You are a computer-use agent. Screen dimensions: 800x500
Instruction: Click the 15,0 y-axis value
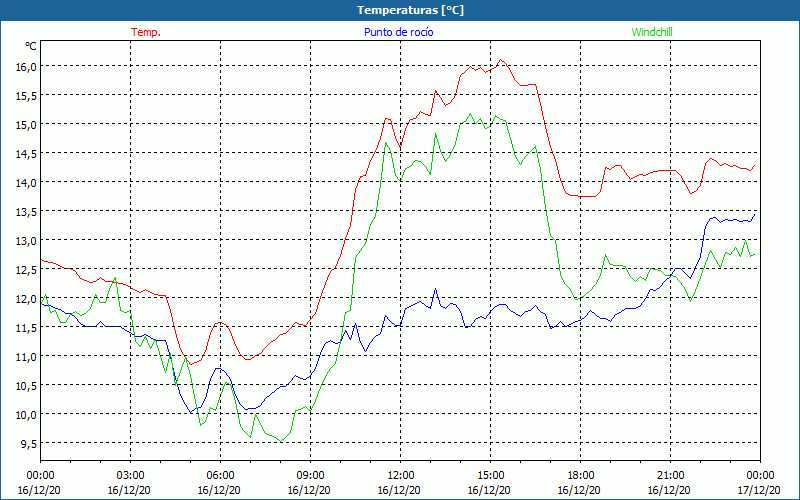(26, 125)
